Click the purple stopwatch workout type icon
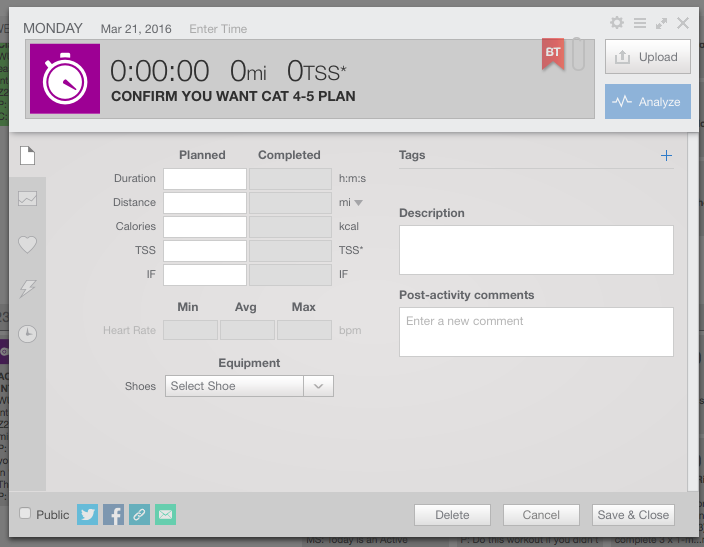The image size is (704, 547). point(65,79)
